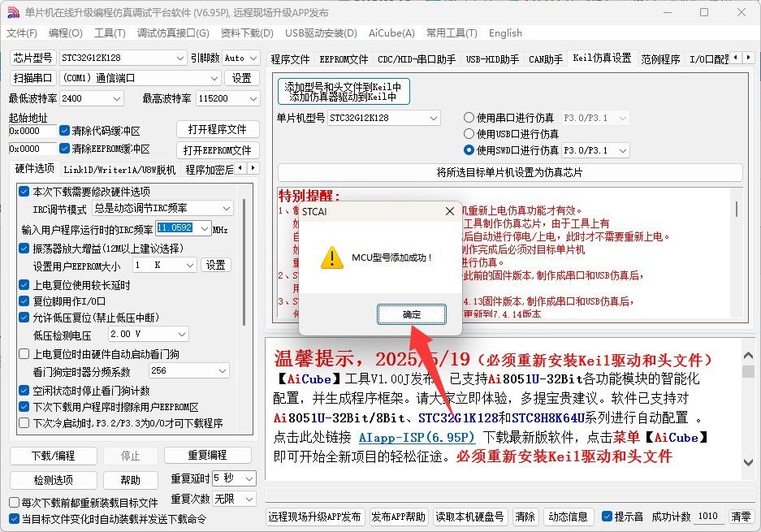This screenshot has height=532, width=761.
Task: Expand the IRC调节模式 dropdown
Action: point(227,208)
